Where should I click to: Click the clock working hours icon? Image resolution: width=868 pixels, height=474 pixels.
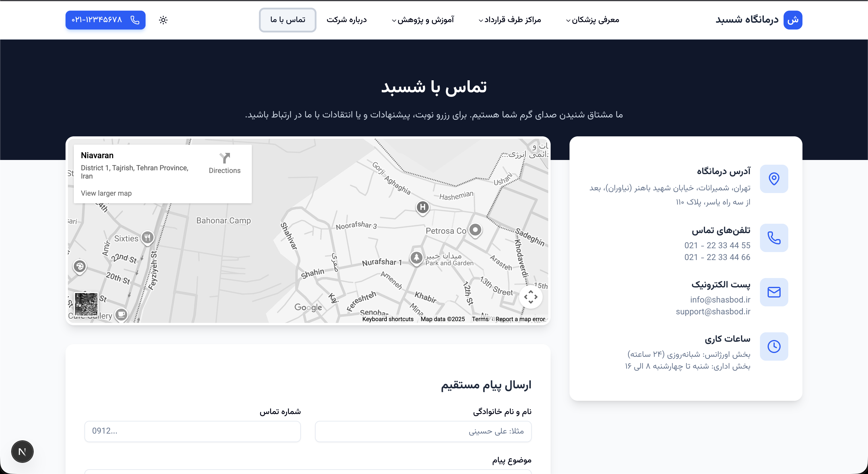point(774,346)
